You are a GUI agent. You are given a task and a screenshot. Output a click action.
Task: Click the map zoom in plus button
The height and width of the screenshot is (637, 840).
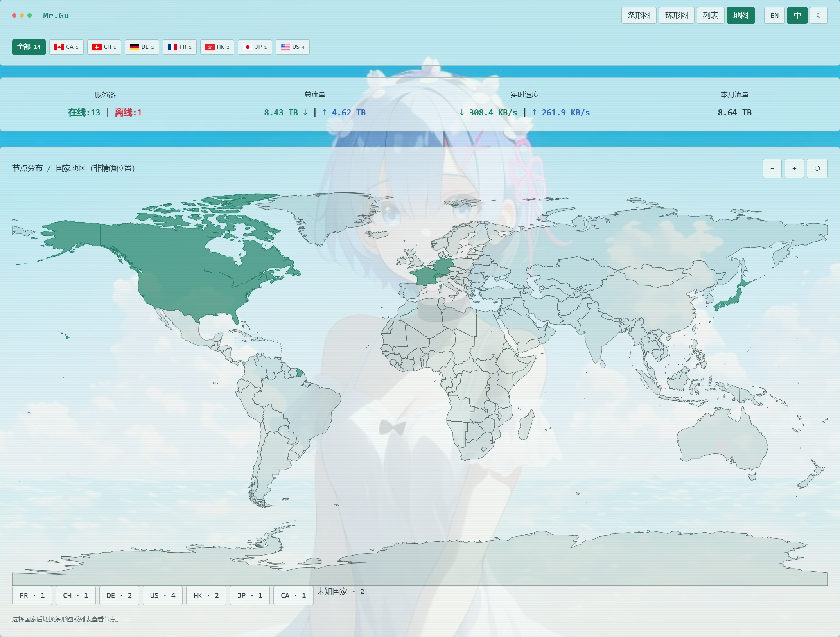(x=794, y=169)
